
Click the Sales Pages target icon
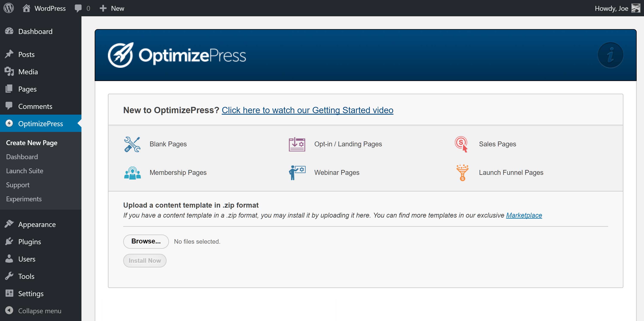point(462,144)
